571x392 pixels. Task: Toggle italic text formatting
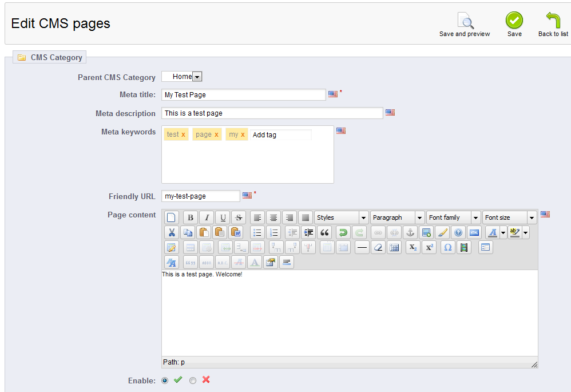tap(207, 217)
